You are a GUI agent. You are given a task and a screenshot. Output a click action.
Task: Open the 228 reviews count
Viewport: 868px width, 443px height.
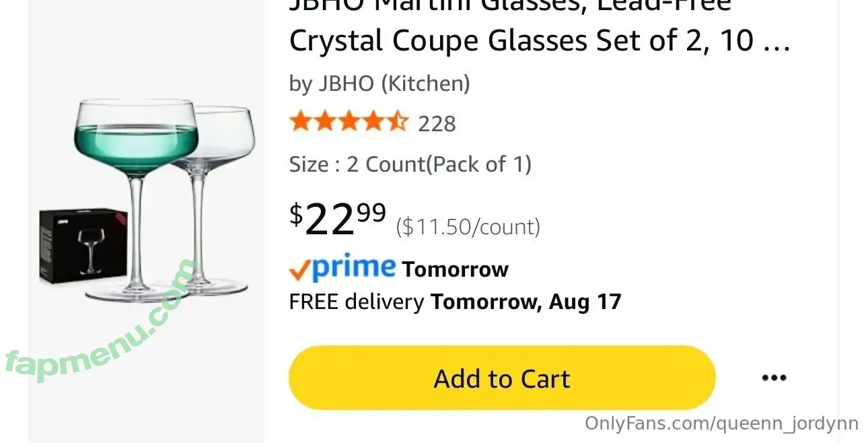437,124
